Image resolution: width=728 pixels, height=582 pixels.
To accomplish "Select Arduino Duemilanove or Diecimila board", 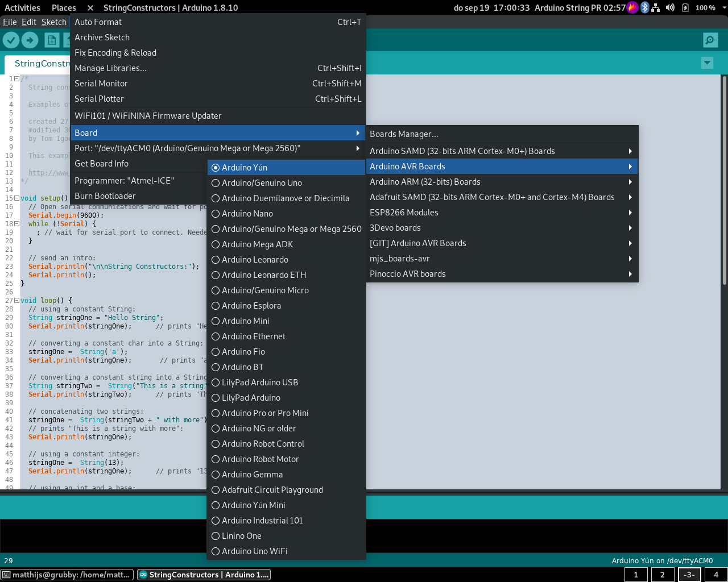I will [x=286, y=198].
